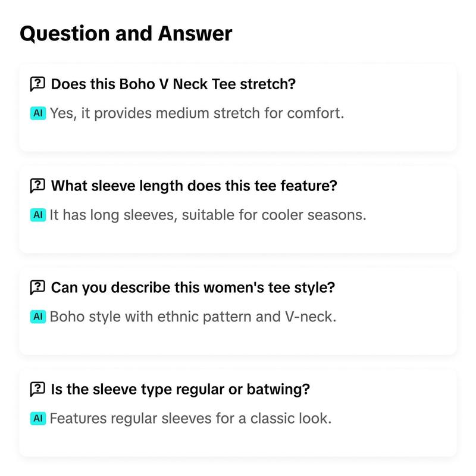This screenshot has width=476, height=476.
Task: Select answer about long sleeves for cooler seasons
Action: click(x=208, y=215)
